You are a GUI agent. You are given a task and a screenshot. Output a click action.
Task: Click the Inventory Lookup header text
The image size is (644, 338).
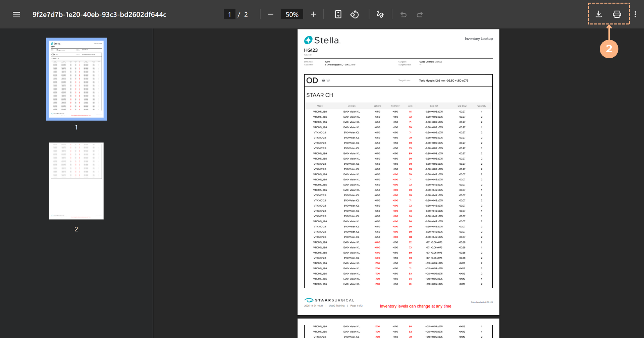pos(478,39)
